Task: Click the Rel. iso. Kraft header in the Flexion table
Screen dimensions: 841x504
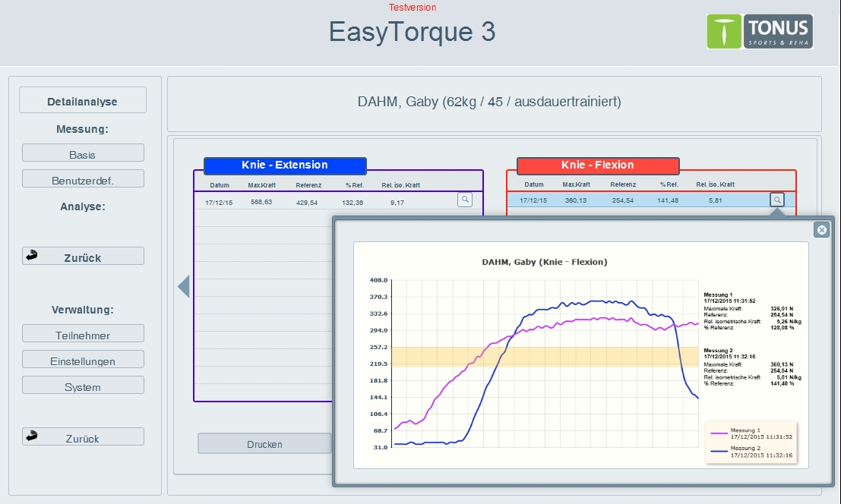Action: coord(716,184)
